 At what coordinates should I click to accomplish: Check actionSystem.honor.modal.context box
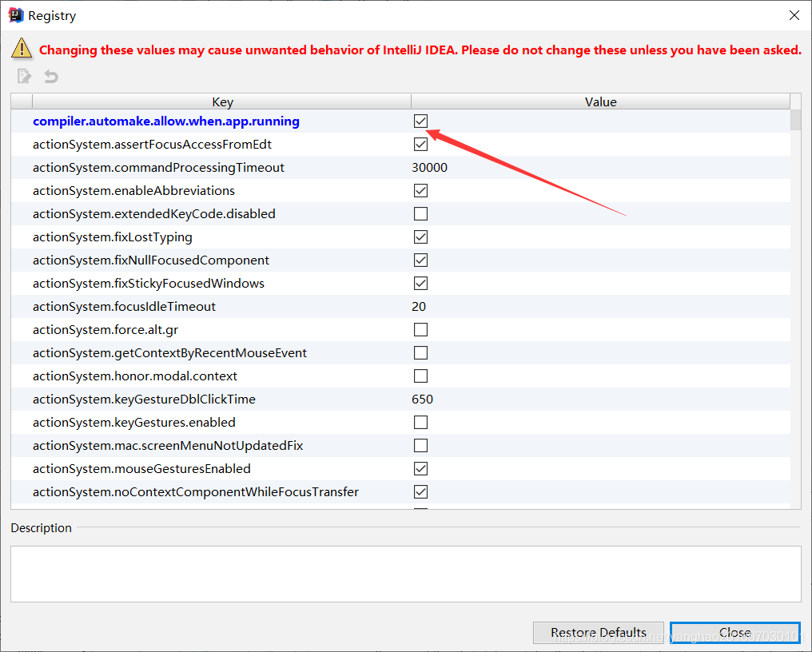pos(420,376)
